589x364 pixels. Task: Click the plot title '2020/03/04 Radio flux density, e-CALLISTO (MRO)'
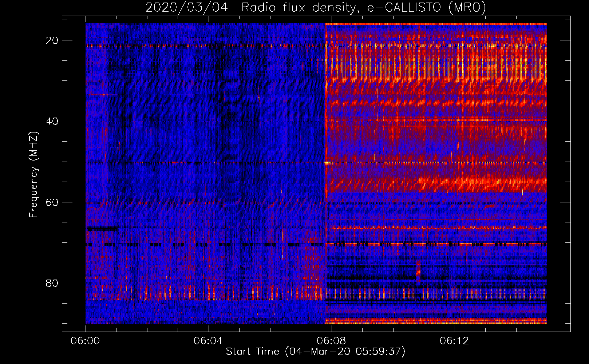point(316,7)
